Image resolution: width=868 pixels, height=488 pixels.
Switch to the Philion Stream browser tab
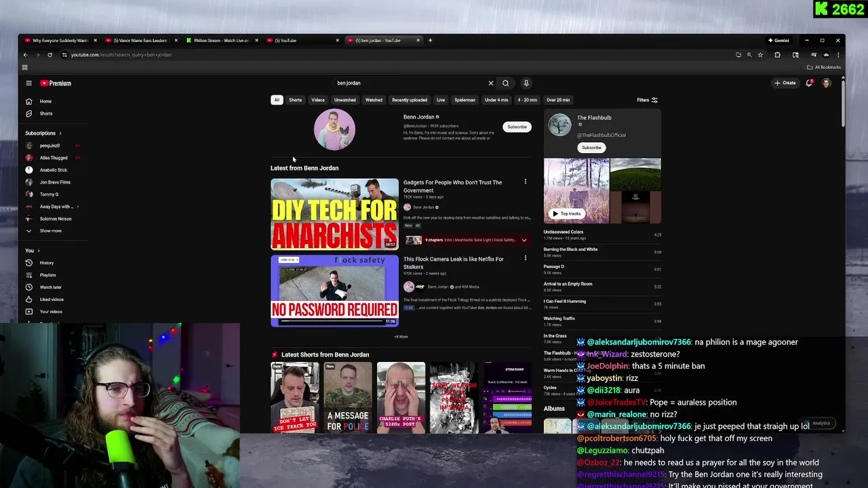(x=221, y=41)
